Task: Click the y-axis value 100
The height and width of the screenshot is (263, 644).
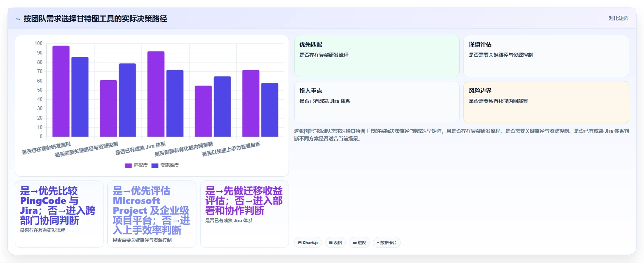Action: (39, 44)
